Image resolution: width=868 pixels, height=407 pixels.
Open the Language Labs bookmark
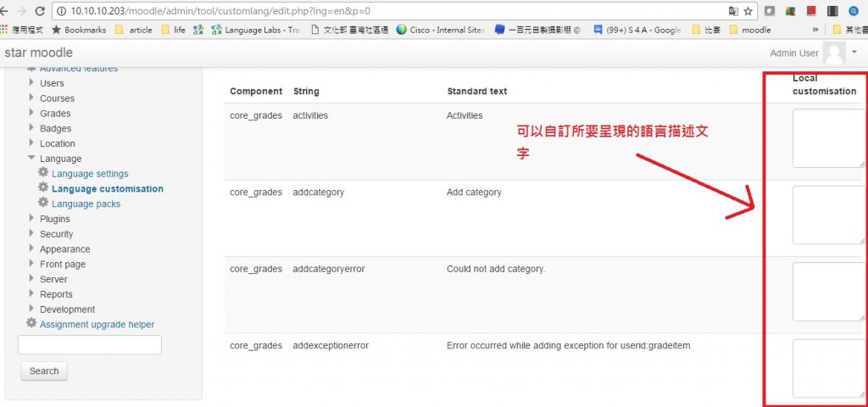(256, 30)
